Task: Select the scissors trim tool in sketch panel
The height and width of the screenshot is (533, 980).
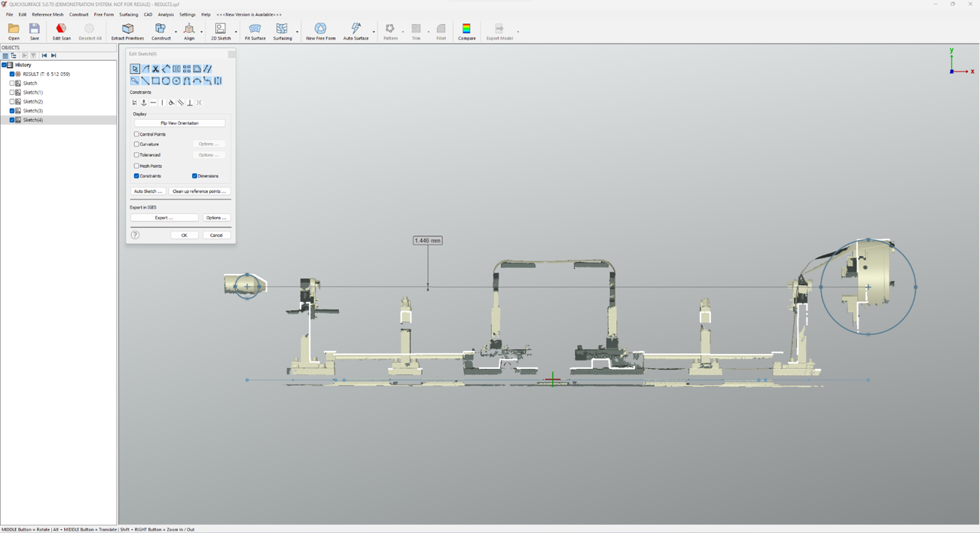Action: pyautogui.click(x=156, y=69)
